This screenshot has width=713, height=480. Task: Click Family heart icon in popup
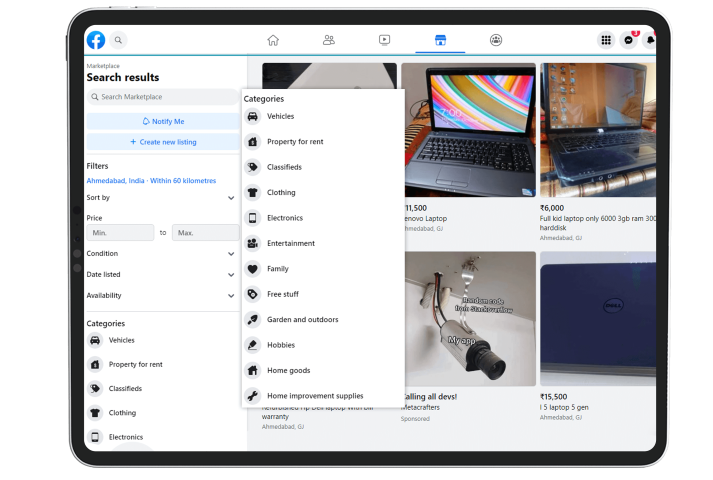click(x=253, y=269)
